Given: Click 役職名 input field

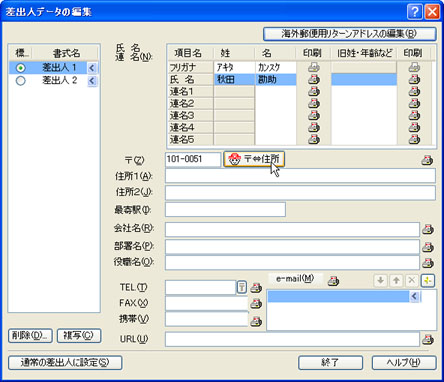Looking at the screenshot, I should pyautogui.click(x=292, y=263).
